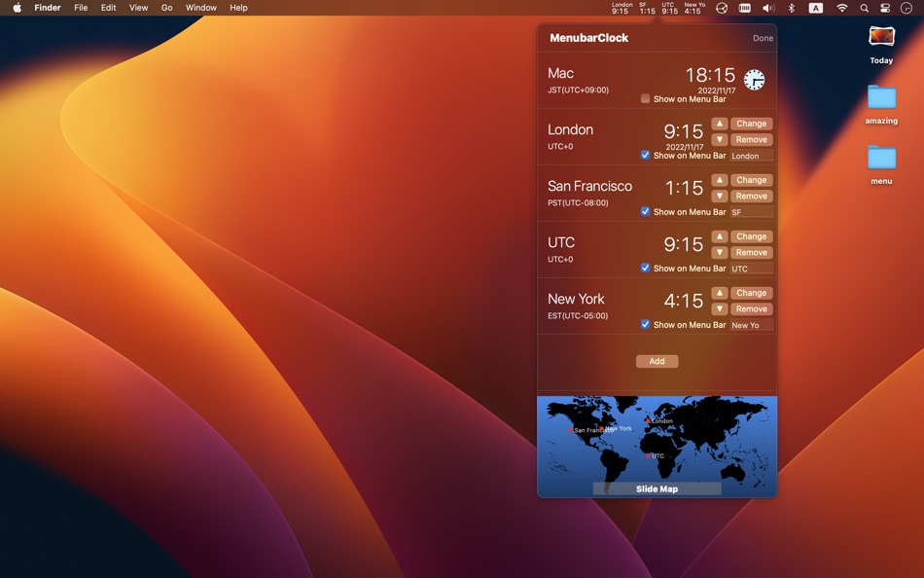Click Change for London
Screen dimensions: 924x578
(x=751, y=124)
